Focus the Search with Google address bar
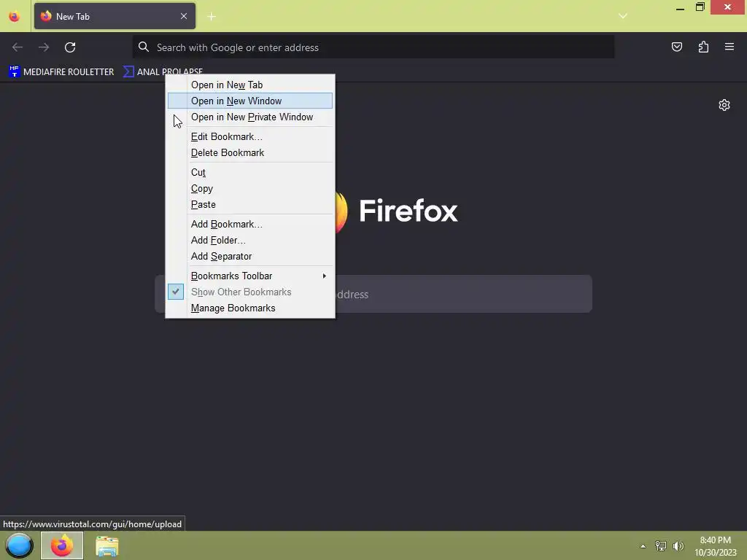 (373, 47)
